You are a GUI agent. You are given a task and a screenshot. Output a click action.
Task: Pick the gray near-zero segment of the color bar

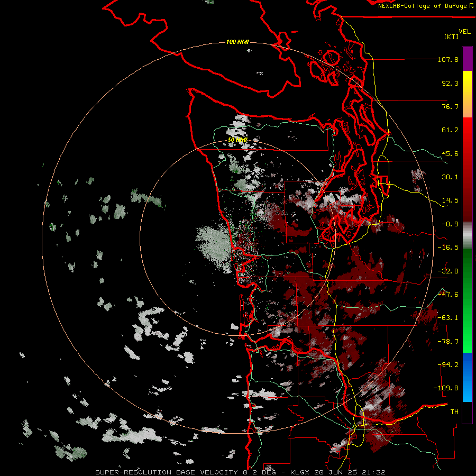click(x=467, y=235)
